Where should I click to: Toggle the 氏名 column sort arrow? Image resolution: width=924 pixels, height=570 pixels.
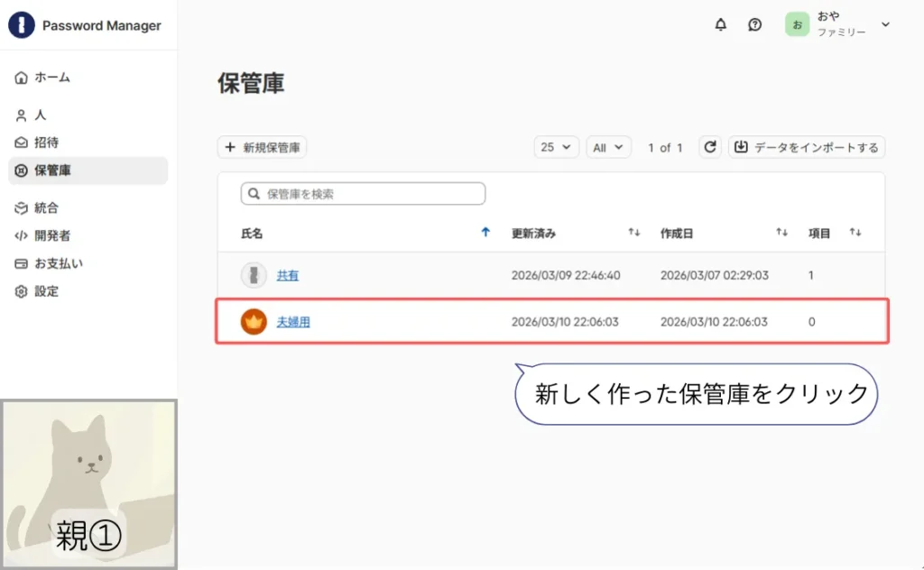tap(485, 232)
